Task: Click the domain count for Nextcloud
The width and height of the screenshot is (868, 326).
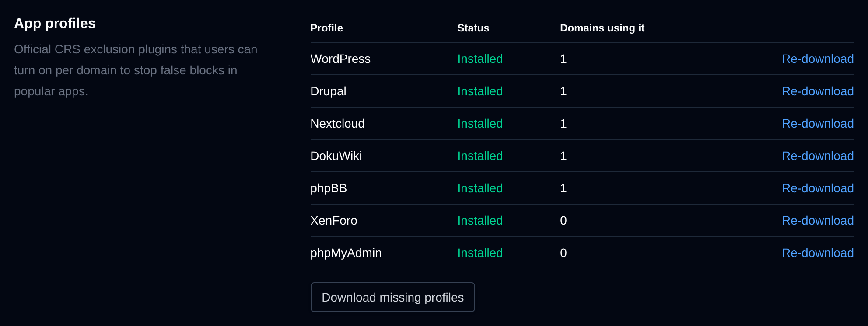Action: [x=563, y=124]
